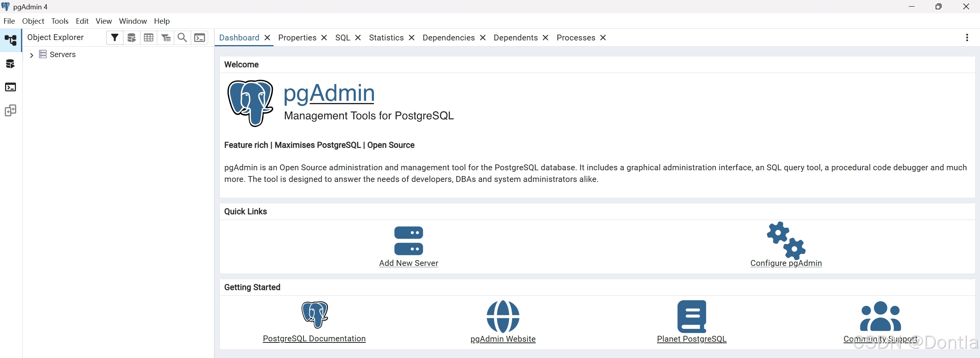This screenshot has width=980, height=358.
Task: Click the object tree with table toolbar icon
Action: (166, 38)
